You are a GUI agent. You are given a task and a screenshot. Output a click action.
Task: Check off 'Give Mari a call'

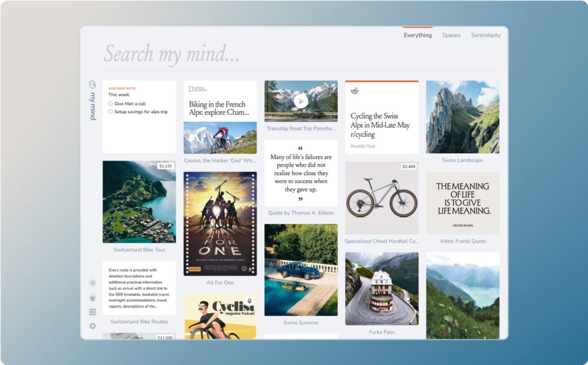pyautogui.click(x=110, y=103)
